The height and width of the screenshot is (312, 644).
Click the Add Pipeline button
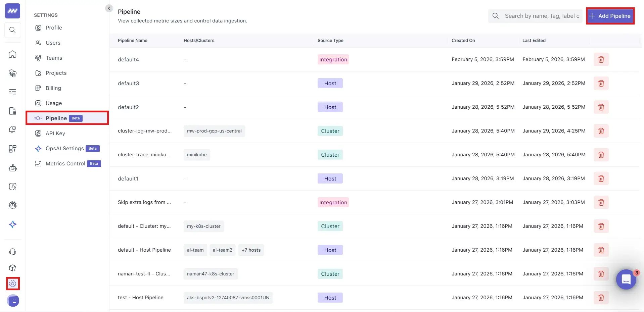click(x=610, y=16)
